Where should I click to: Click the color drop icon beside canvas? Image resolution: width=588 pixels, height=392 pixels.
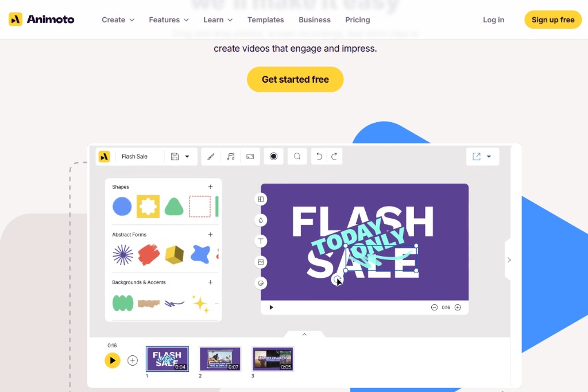(261, 220)
